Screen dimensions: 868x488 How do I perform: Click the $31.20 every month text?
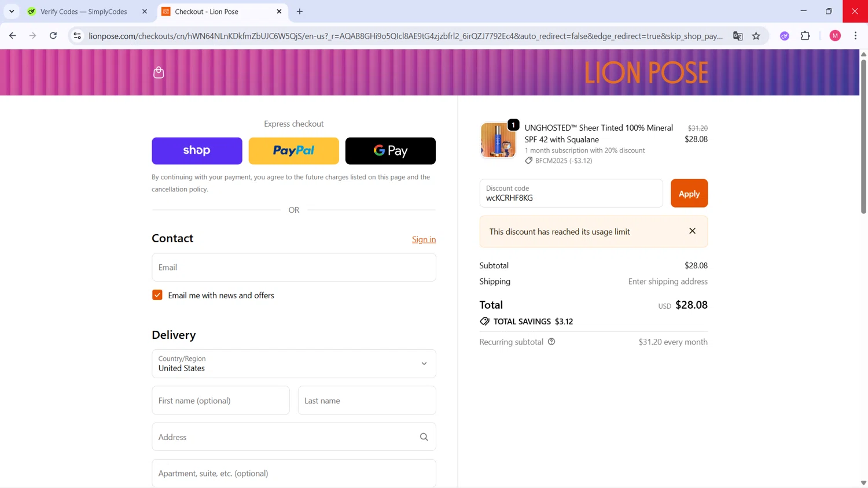point(673,342)
